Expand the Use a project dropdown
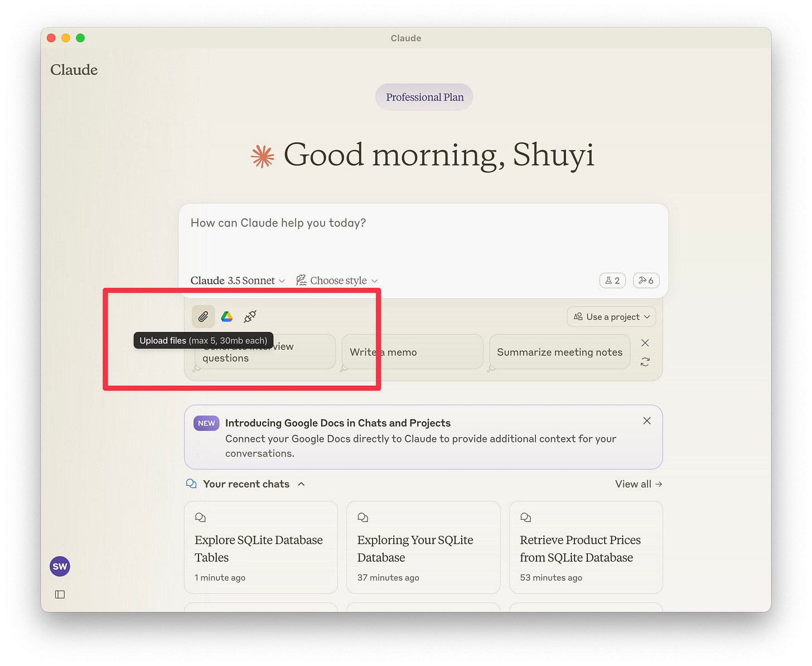The width and height of the screenshot is (812, 666). (x=611, y=317)
